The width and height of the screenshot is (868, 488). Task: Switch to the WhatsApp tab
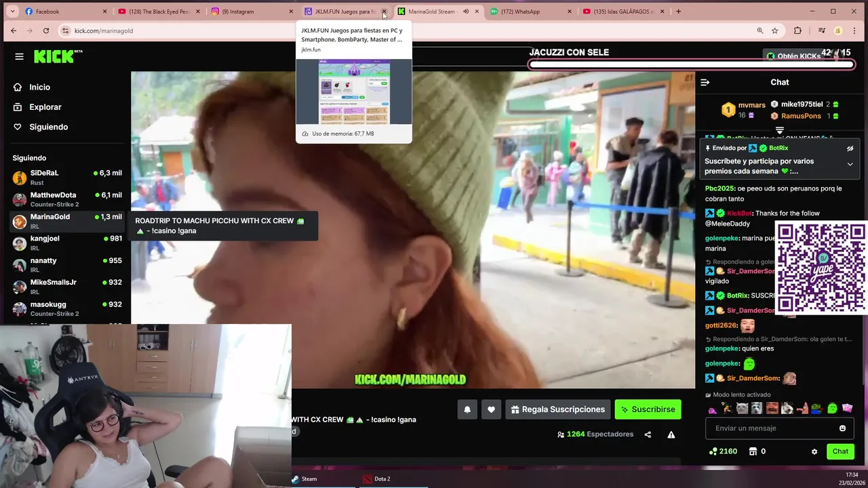pos(532,12)
